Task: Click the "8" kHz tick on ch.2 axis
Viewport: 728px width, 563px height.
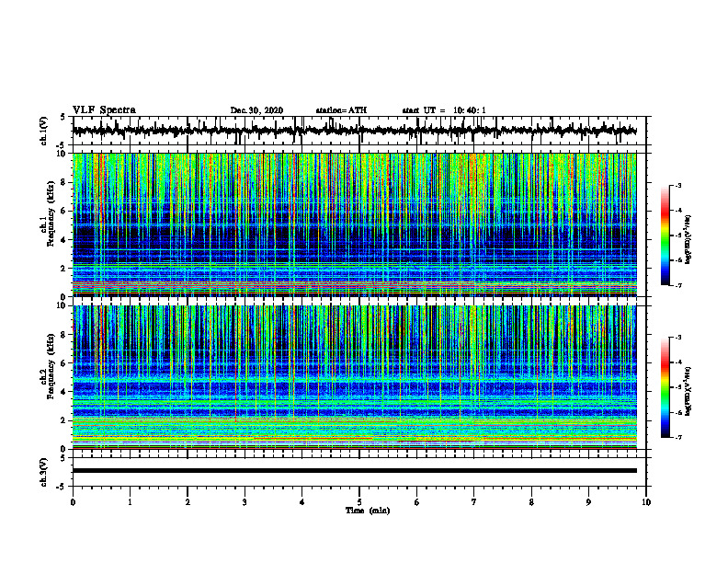Action: [x=63, y=335]
